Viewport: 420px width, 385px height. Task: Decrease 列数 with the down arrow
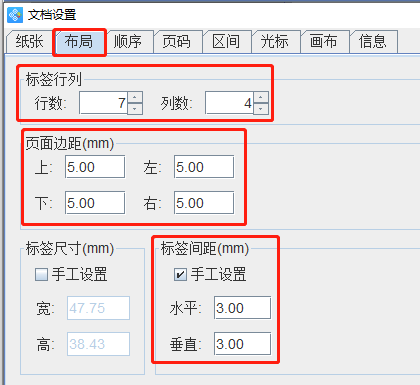tap(261, 109)
